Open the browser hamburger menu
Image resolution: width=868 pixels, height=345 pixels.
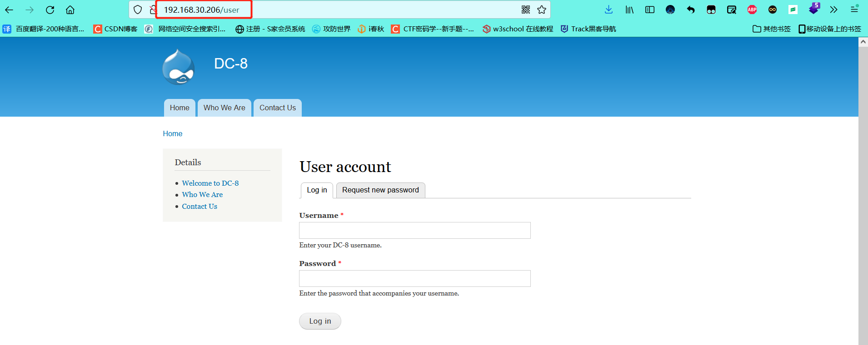tap(854, 10)
